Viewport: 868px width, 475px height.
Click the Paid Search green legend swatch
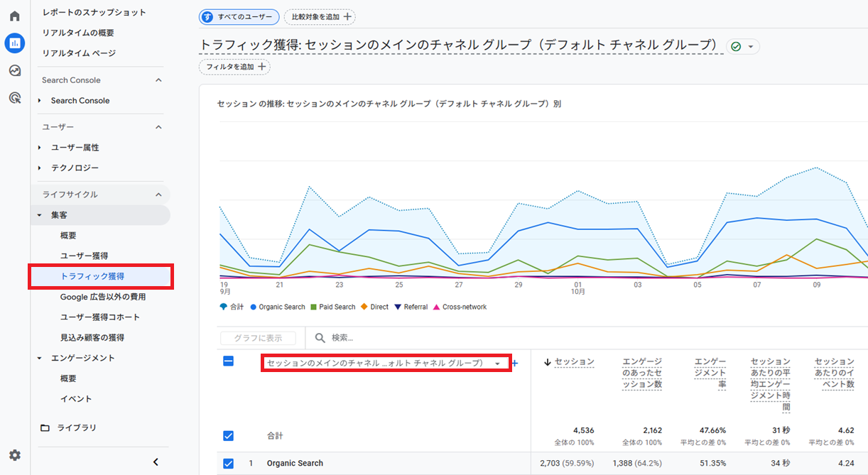313,307
